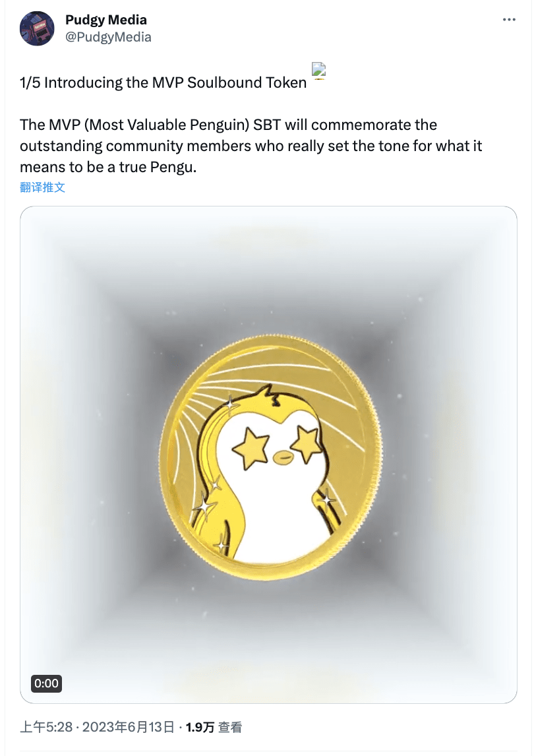This screenshot has height=756, width=534.
Task: Open the Pudgy Media display name
Action: (105, 19)
